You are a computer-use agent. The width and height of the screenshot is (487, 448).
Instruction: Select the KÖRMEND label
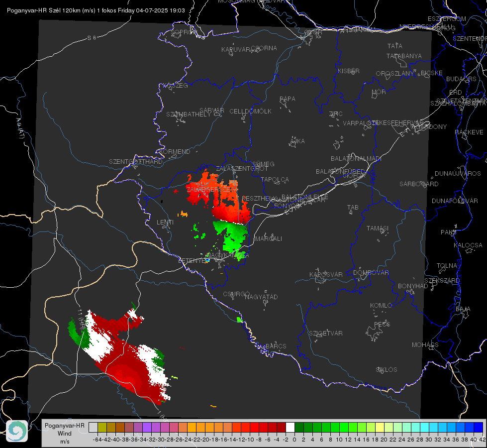click(175, 152)
